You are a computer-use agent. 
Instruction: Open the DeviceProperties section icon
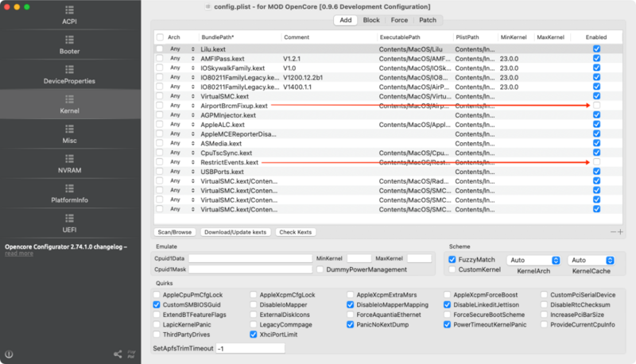(69, 69)
